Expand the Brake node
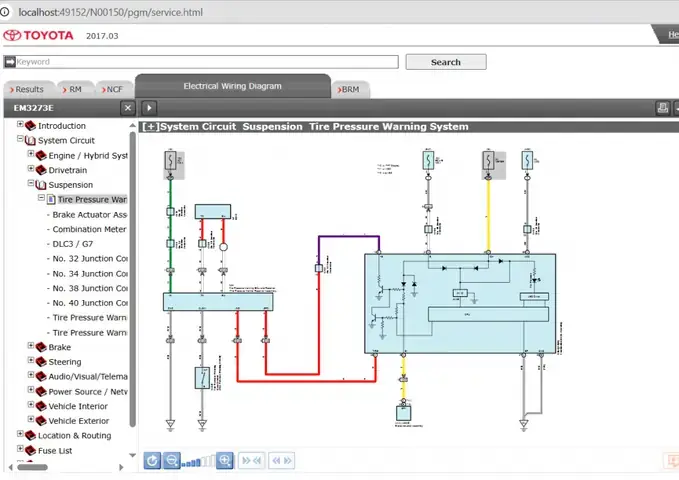The height and width of the screenshot is (480, 679). click(x=31, y=345)
